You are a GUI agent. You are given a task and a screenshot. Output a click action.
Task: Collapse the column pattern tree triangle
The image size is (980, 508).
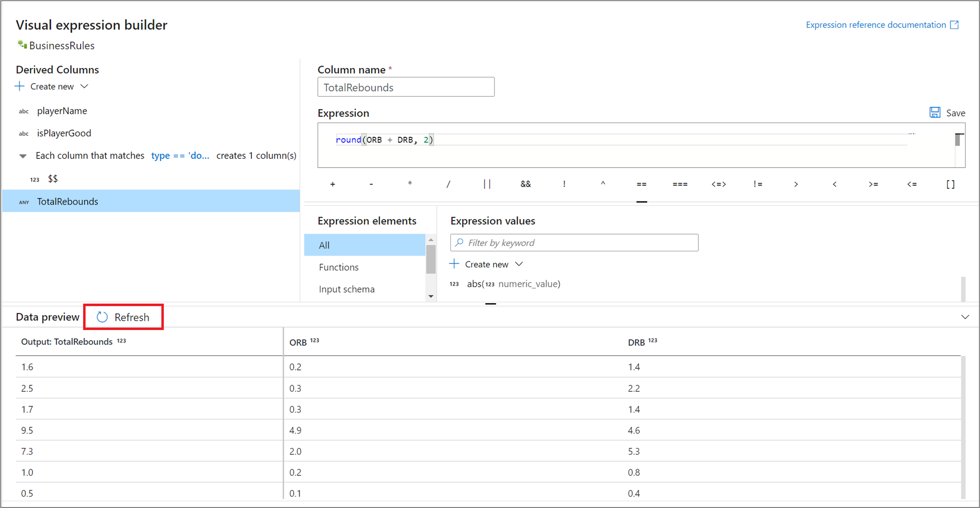(23, 156)
